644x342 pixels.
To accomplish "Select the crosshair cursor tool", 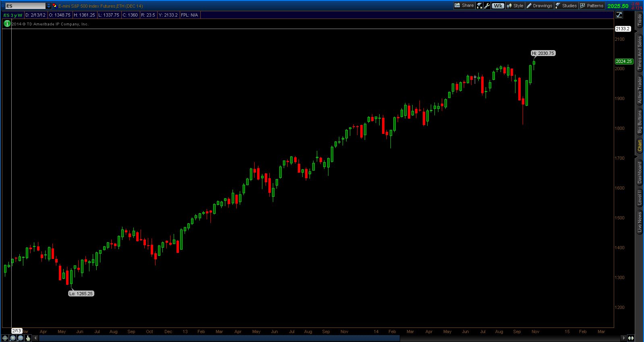I will click(x=5, y=338).
